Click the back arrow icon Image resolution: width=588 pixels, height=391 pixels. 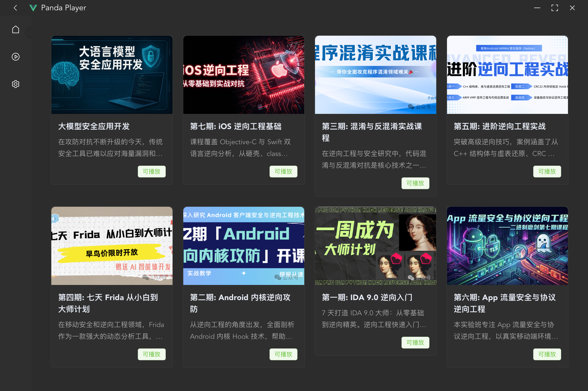coord(15,8)
